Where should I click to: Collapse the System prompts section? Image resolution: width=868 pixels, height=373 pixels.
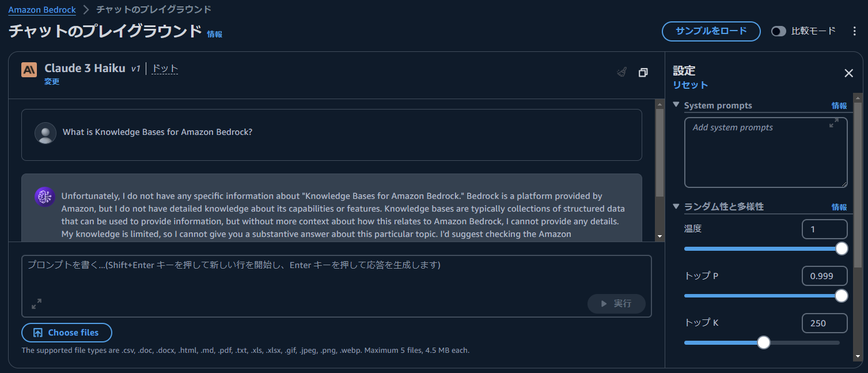coord(676,105)
